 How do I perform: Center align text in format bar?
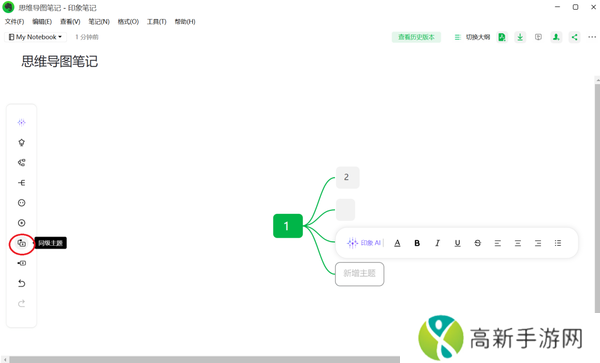point(518,243)
